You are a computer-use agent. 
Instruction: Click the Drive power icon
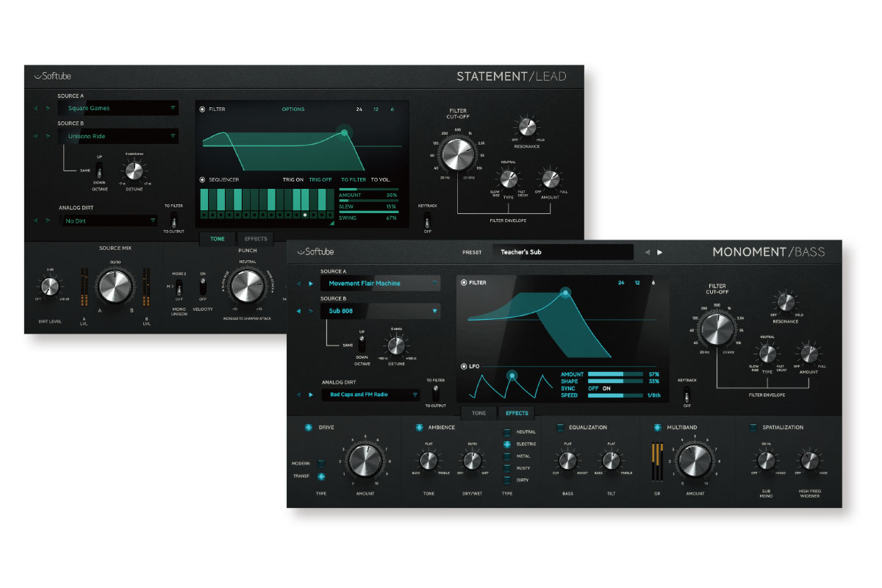pos(309,427)
